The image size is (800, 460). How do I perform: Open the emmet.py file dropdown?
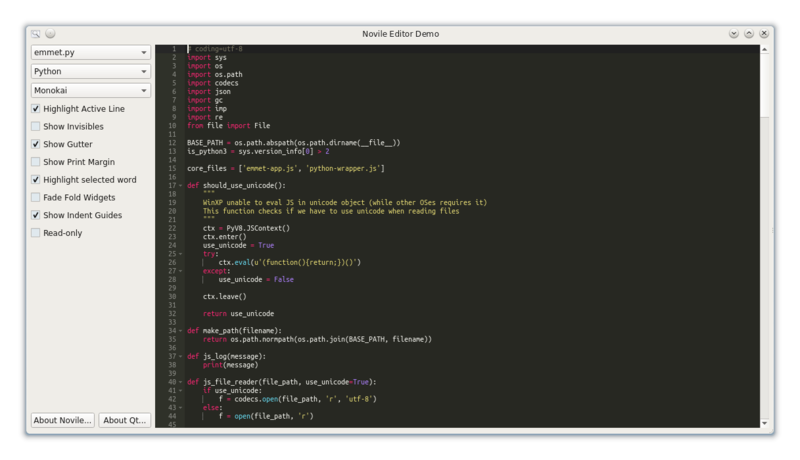pyautogui.click(x=90, y=52)
